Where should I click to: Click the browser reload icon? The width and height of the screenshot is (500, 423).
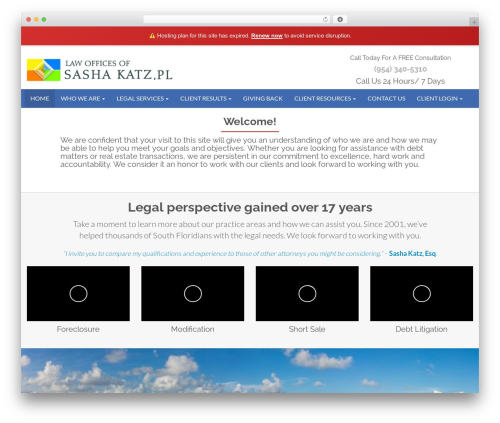(325, 19)
